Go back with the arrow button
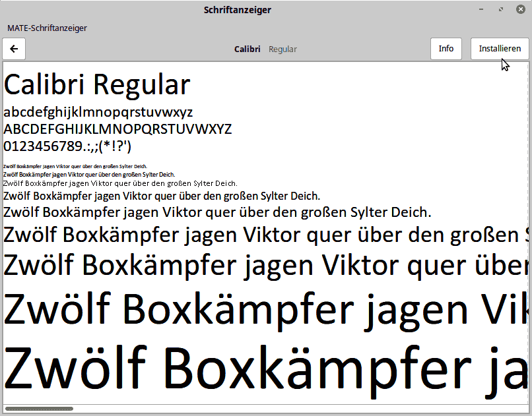Viewport: 532px width, 416px height. tap(14, 49)
